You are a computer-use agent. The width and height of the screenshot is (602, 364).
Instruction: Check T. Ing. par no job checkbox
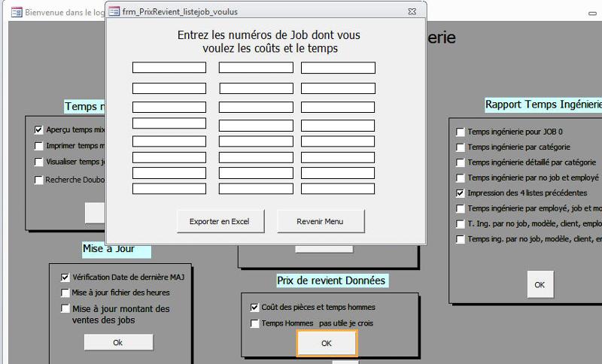coord(461,223)
